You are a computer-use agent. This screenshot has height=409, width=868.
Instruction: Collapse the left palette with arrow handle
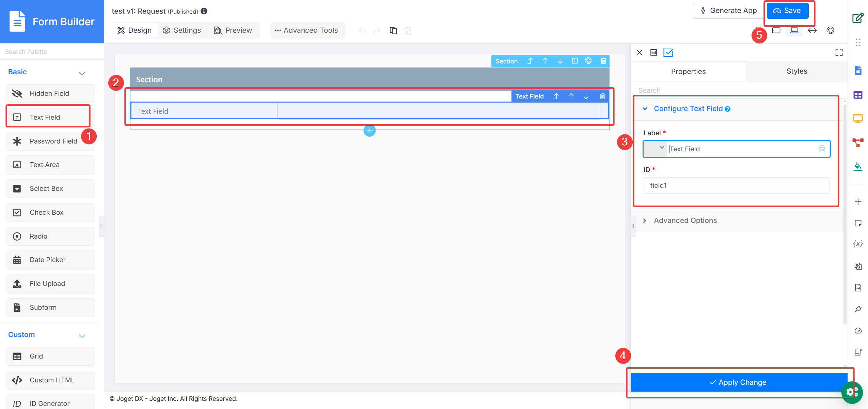(x=101, y=226)
